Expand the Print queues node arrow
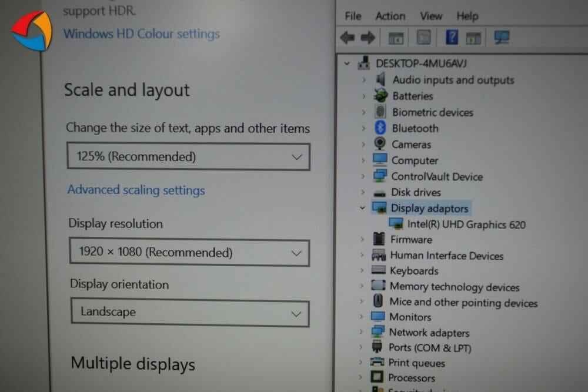This screenshot has width=588, height=392. [361, 363]
